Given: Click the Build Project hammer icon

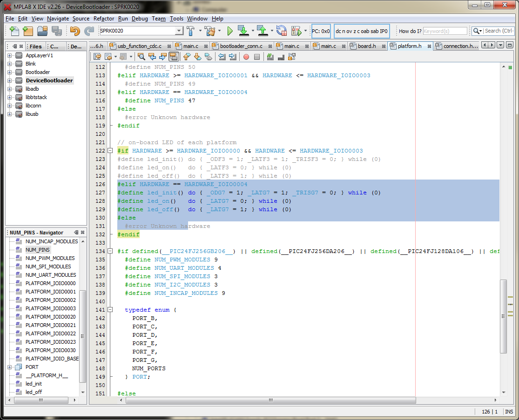Looking at the screenshot, I should tap(191, 31).
